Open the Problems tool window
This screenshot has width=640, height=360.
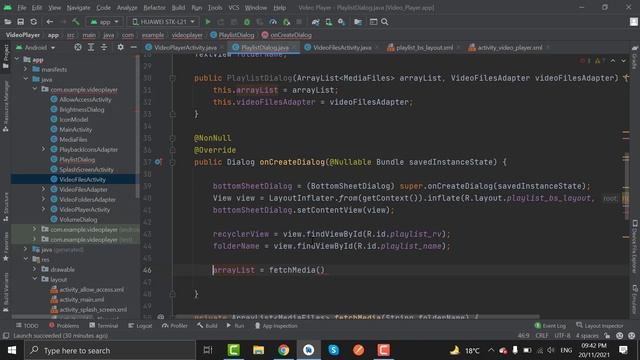[x=64, y=326]
